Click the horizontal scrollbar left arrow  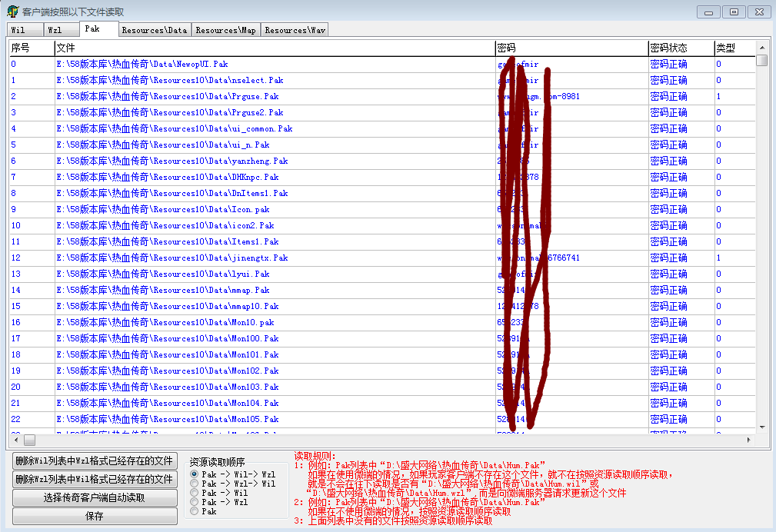[15, 441]
